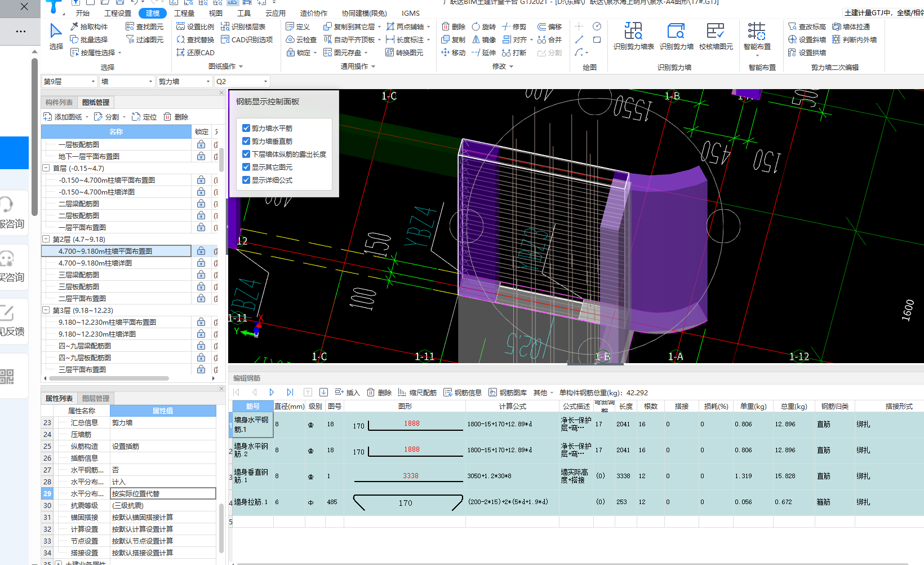Click the 还原CAD restore tool
The image size is (924, 565).
195,52
